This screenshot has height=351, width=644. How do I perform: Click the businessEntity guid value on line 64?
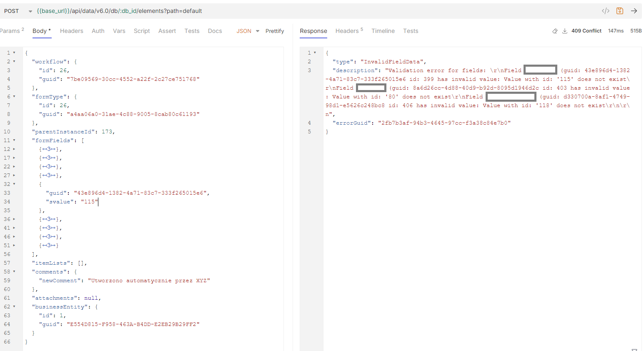[x=133, y=324]
